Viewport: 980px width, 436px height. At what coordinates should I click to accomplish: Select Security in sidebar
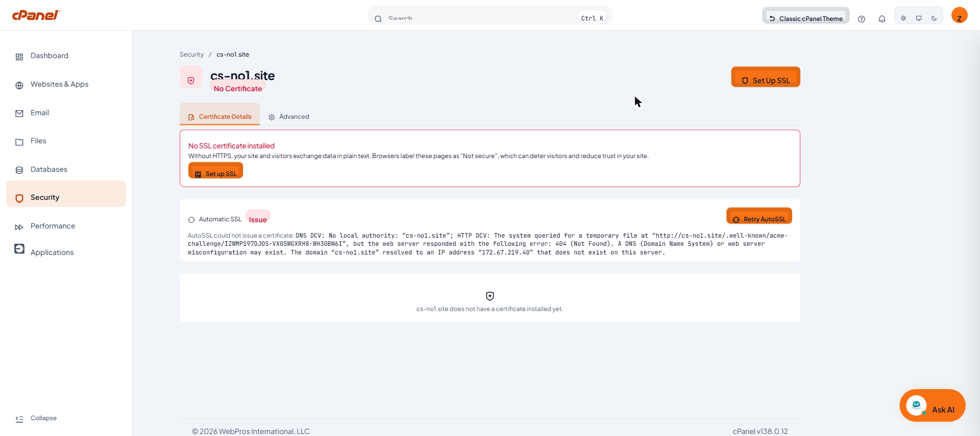tap(66, 194)
